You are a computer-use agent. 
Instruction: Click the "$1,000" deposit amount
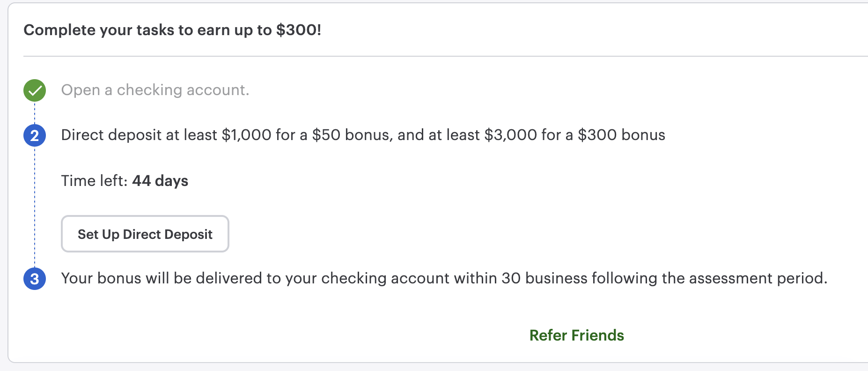[x=247, y=135]
